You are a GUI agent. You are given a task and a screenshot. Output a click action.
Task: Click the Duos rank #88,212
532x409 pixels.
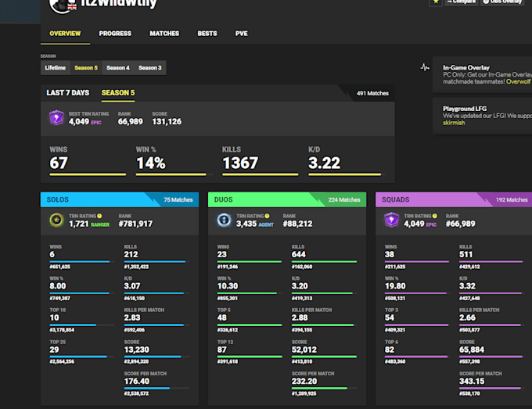tap(297, 224)
